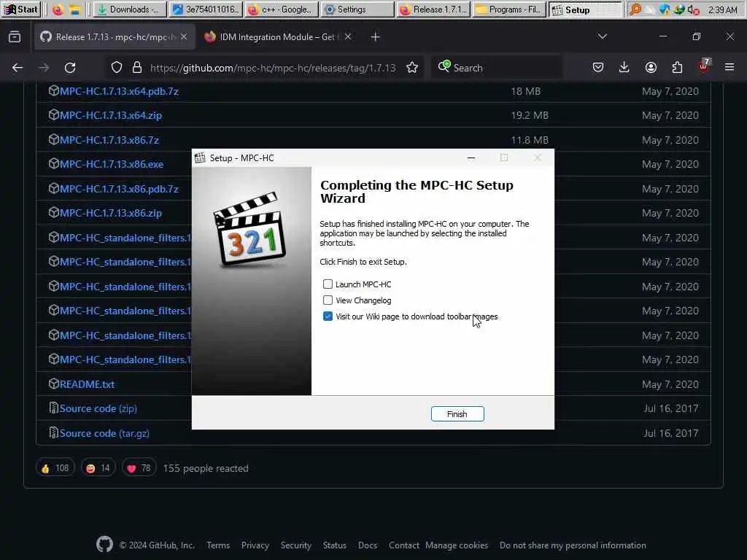The width and height of the screenshot is (747, 560).
Task: Click file icon beside Source code (tar.gz)
Action: pyautogui.click(x=53, y=433)
